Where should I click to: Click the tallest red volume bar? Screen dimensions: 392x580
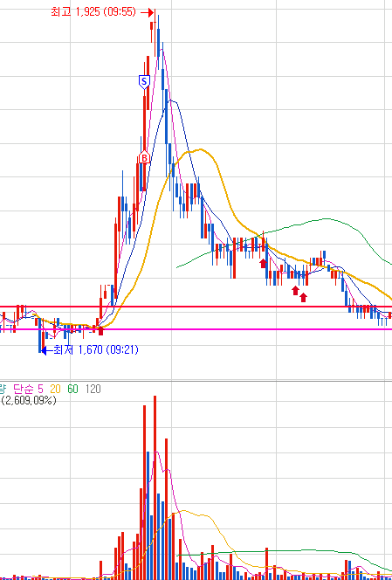[x=155, y=487]
